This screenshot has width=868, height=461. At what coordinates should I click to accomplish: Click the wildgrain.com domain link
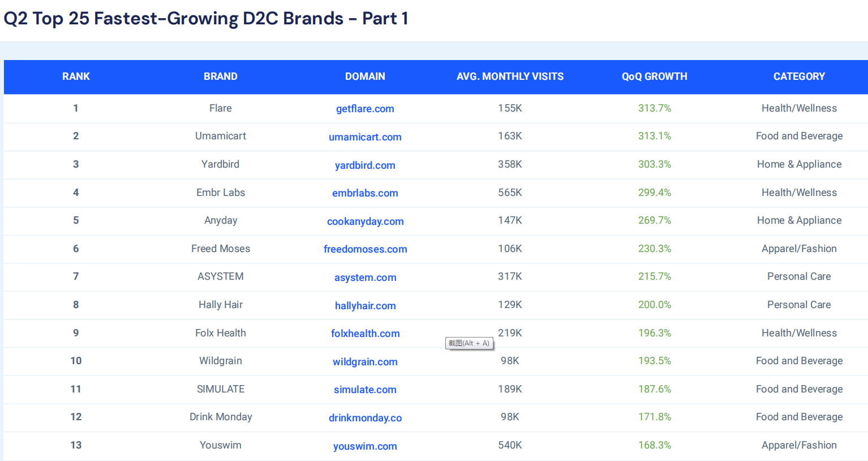365,362
